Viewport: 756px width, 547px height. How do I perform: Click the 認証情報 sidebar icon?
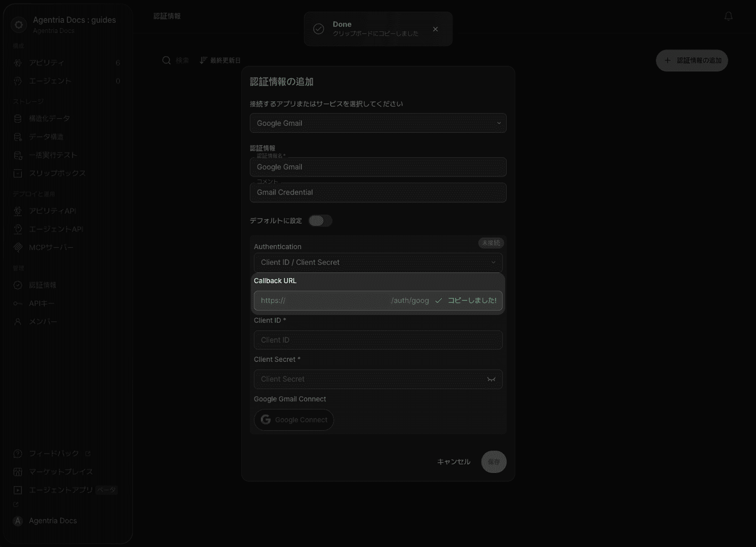pos(18,285)
